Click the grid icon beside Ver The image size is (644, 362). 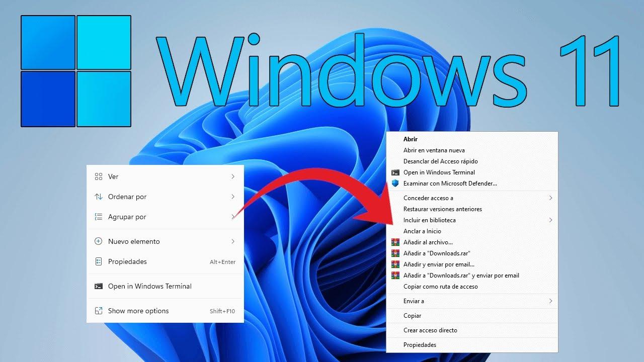click(x=99, y=176)
